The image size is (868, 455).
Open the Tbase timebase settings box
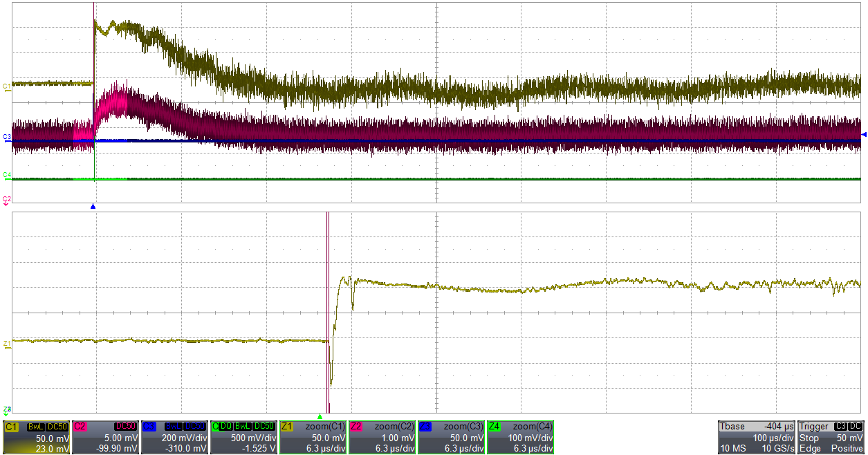757,437
